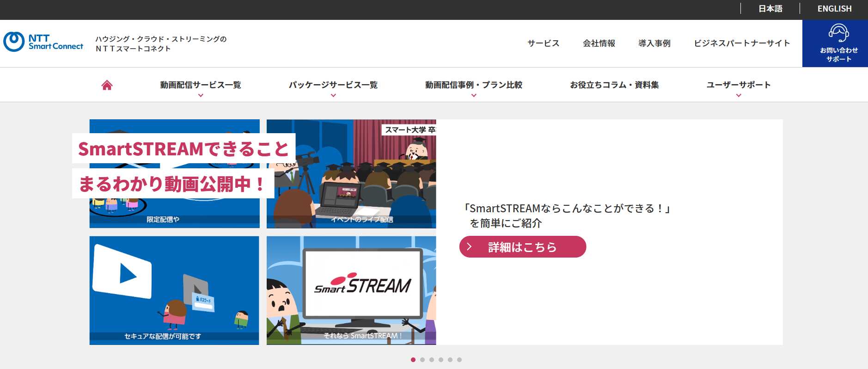
Task: Click お問い合わせ サポート button
Action: pos(835,43)
